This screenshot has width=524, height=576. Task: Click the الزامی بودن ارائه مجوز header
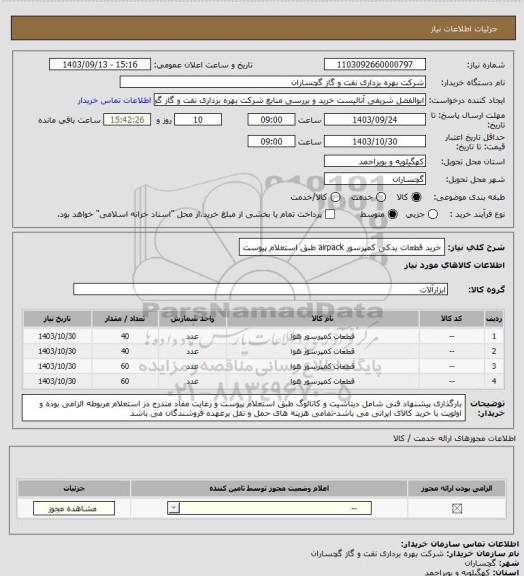pyautogui.click(x=456, y=489)
